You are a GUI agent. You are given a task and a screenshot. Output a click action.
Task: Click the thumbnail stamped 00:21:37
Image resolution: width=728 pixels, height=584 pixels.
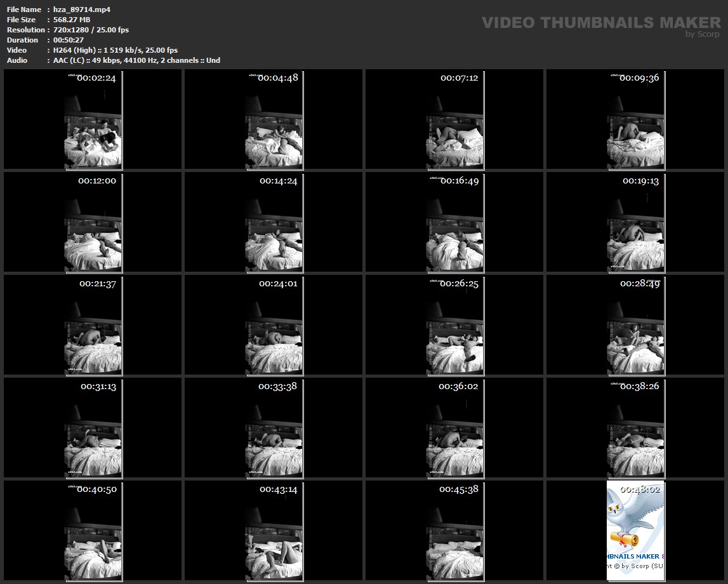pos(93,326)
